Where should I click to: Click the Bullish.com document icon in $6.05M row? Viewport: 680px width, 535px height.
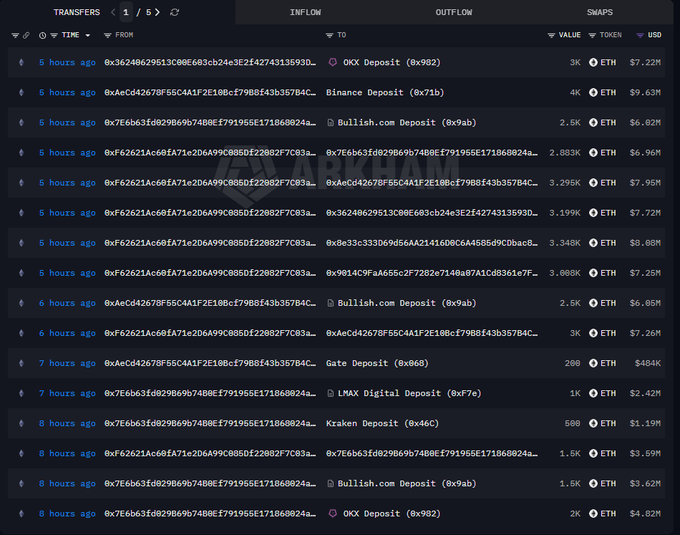(x=330, y=303)
